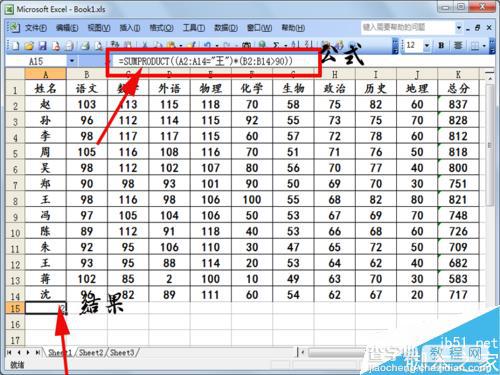Select row header 8

15,200
